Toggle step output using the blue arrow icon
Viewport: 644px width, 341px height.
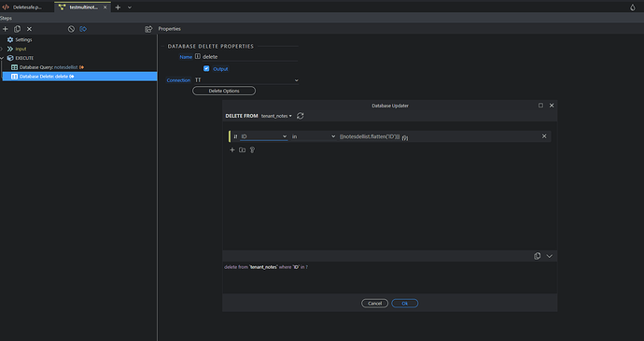[83, 29]
